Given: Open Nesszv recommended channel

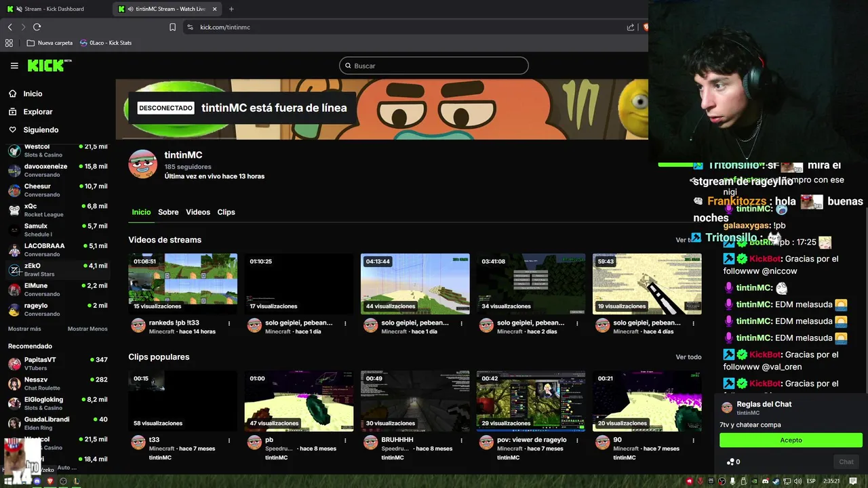Looking at the screenshot, I should tap(57, 384).
